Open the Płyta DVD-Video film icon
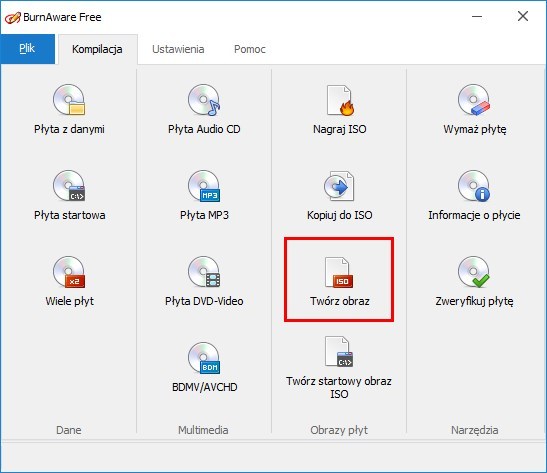The width and height of the screenshot is (547, 473). (x=204, y=272)
